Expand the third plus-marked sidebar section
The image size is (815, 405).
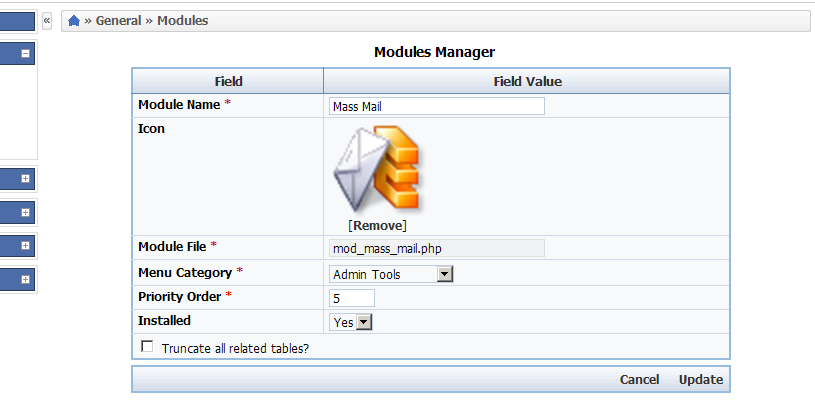pos(25,246)
